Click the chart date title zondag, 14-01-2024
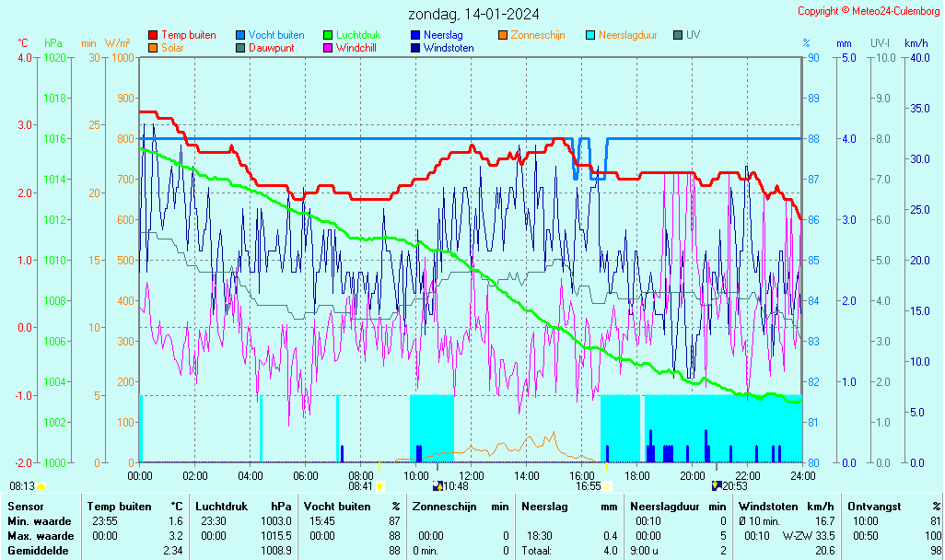This screenshot has width=945, height=560. (473, 14)
